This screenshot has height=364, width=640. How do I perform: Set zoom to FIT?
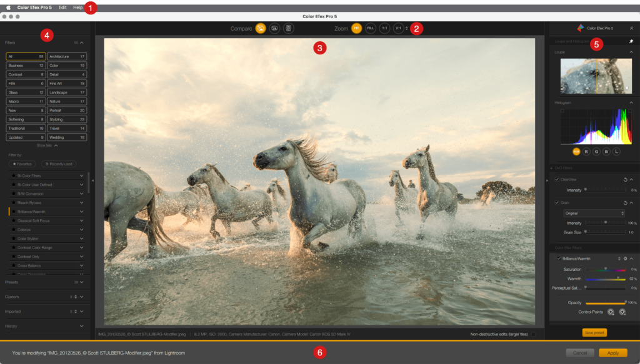(x=356, y=28)
